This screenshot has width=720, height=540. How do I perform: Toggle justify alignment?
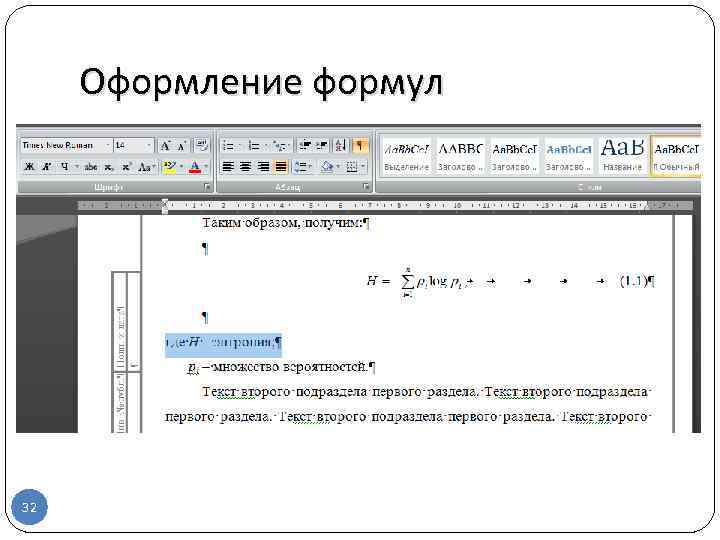(281, 167)
